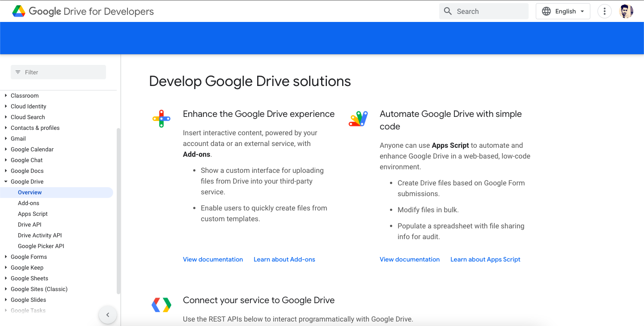The width and height of the screenshot is (644, 326).
Task: Open Drive API sidebar item
Action: coord(30,224)
